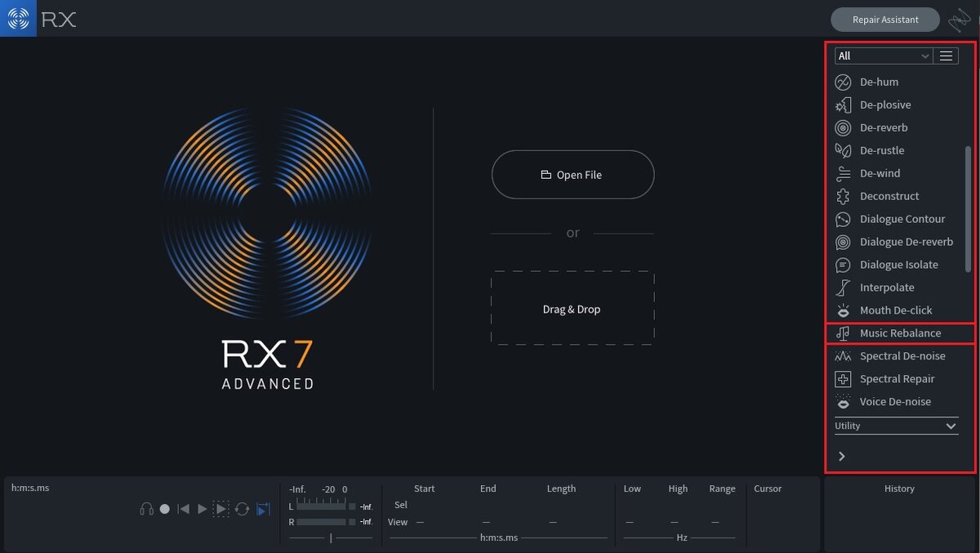Expand the module panel with the chevron arrow
This screenshot has width=980, height=553.
pyautogui.click(x=841, y=457)
